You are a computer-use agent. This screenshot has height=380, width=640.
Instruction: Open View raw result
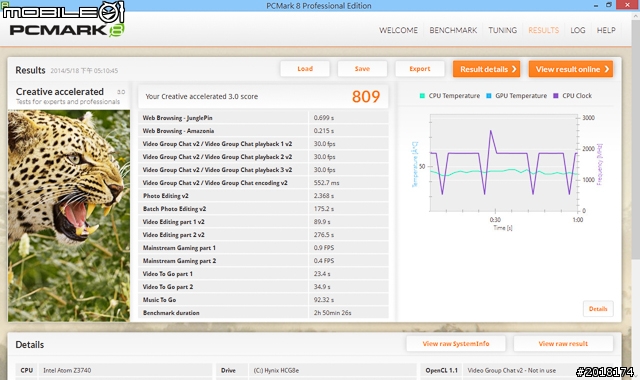coord(563,344)
